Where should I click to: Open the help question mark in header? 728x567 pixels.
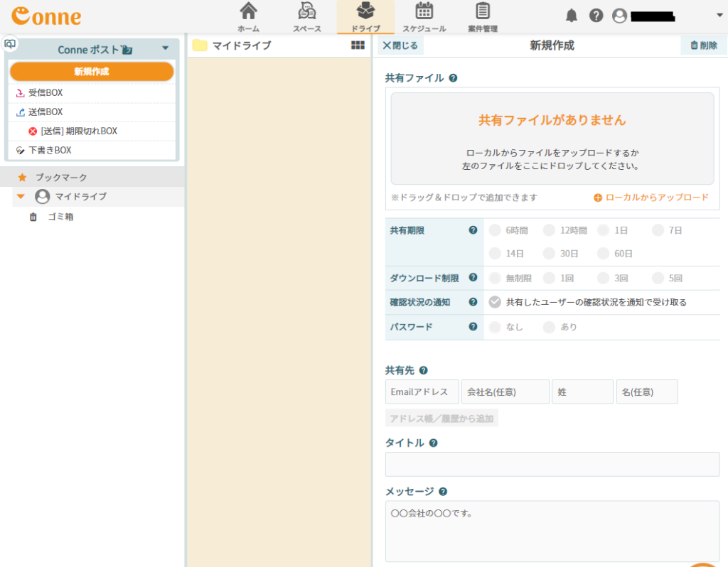coord(596,16)
